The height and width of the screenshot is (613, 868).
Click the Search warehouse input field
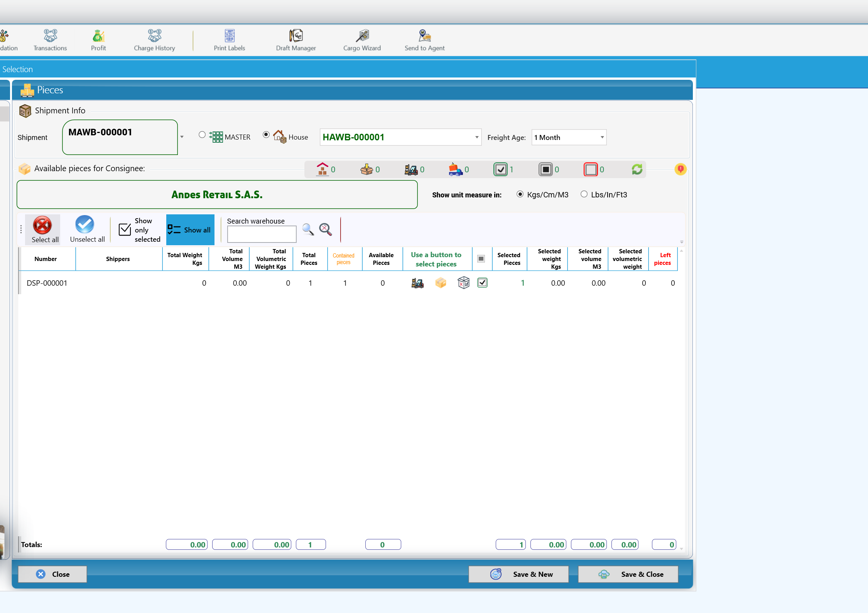click(x=262, y=234)
